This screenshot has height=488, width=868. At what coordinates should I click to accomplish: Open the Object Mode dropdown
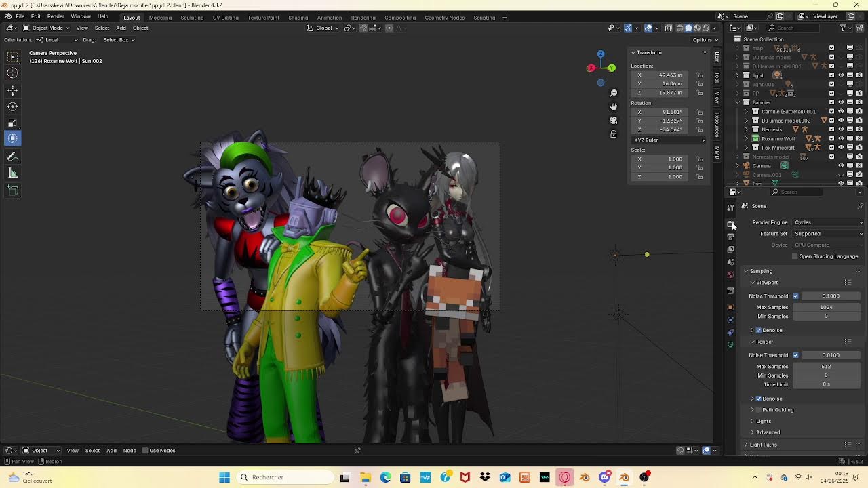[x=46, y=28]
